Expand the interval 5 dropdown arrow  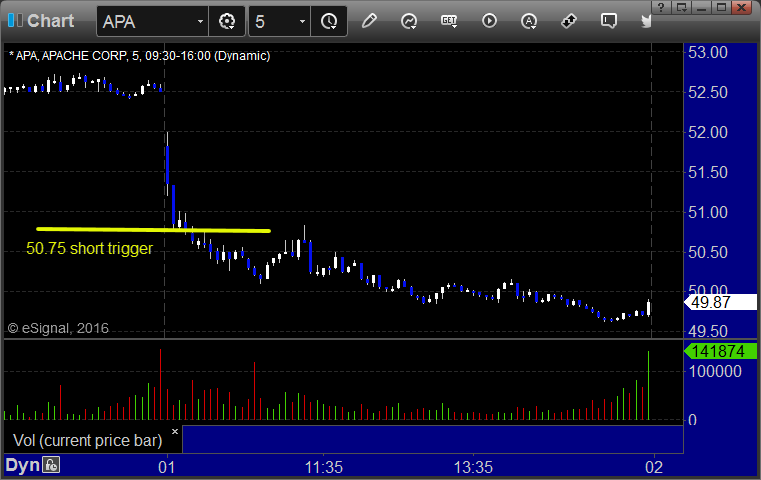click(302, 22)
